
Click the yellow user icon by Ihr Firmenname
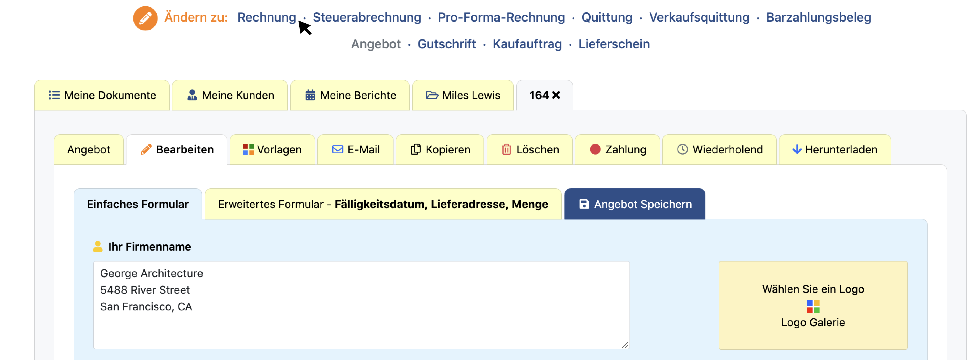[98, 247]
